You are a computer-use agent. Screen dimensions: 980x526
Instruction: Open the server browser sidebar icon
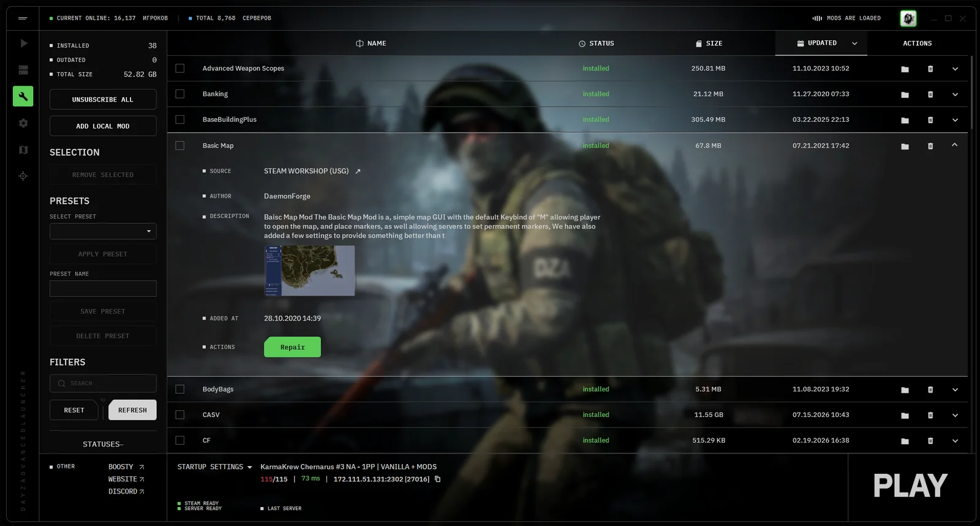tap(23, 70)
